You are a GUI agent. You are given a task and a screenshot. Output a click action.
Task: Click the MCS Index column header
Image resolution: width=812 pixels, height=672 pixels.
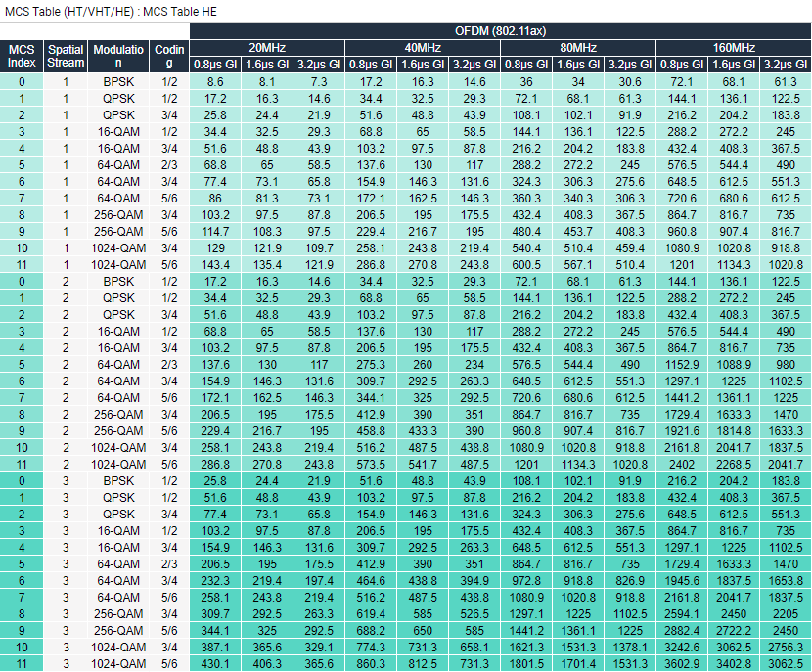pyautogui.click(x=22, y=57)
